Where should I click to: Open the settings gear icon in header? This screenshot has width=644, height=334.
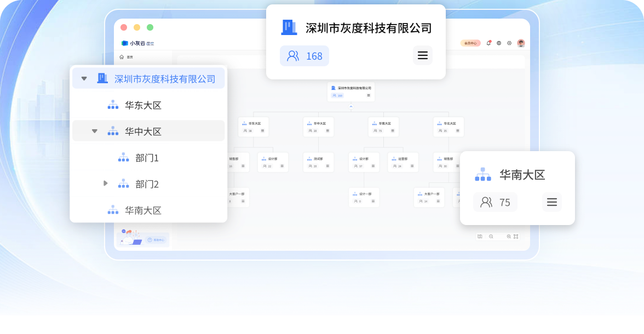click(509, 43)
